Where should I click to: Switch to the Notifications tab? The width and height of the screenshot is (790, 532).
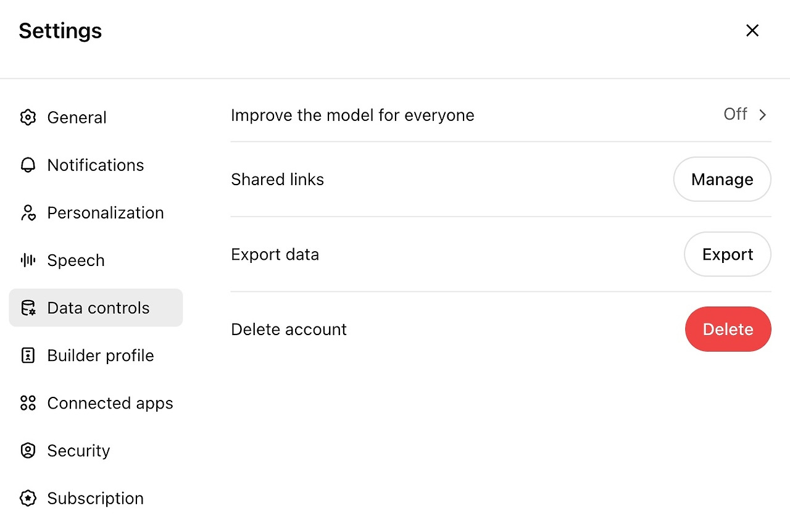96,165
